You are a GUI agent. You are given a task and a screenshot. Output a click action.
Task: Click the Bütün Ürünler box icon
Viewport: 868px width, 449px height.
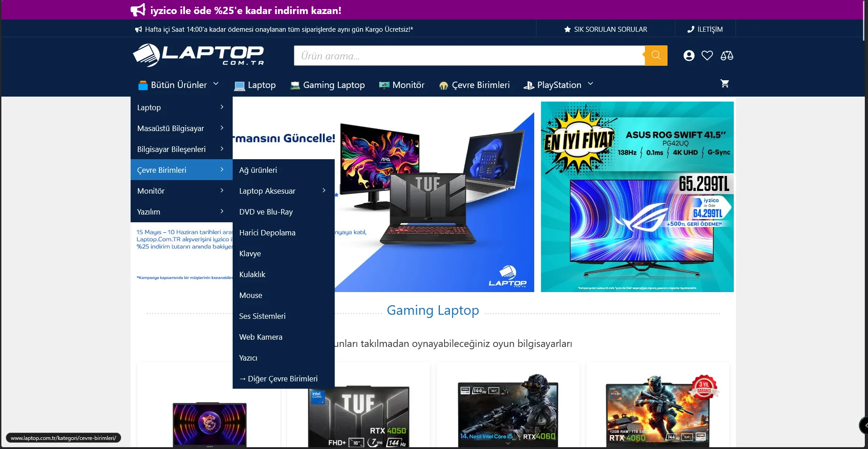(x=143, y=85)
